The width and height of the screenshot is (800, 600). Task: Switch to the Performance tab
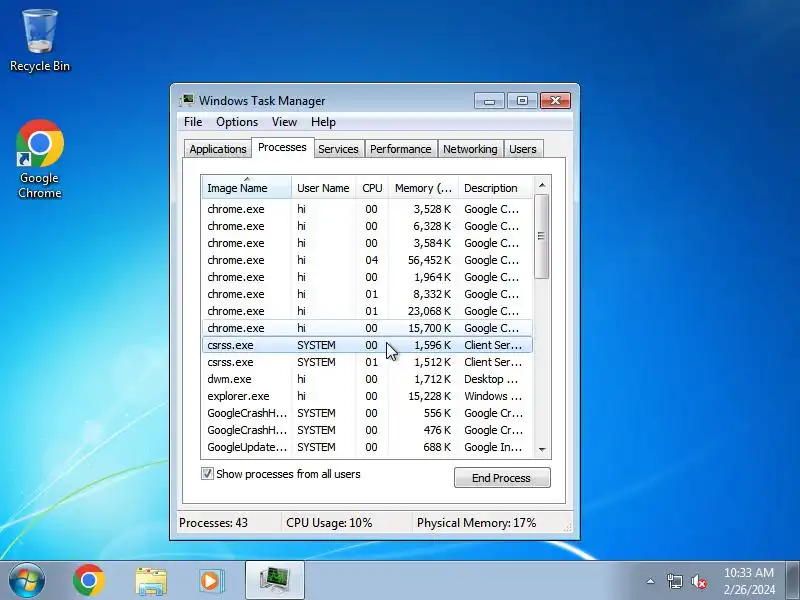[x=401, y=149]
